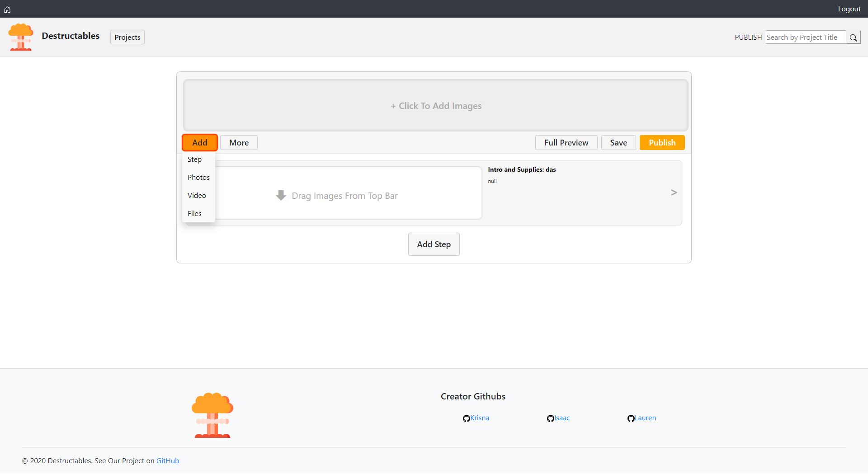Select Step from the Add menu
Image resolution: width=868 pixels, height=474 pixels.
pyautogui.click(x=195, y=160)
